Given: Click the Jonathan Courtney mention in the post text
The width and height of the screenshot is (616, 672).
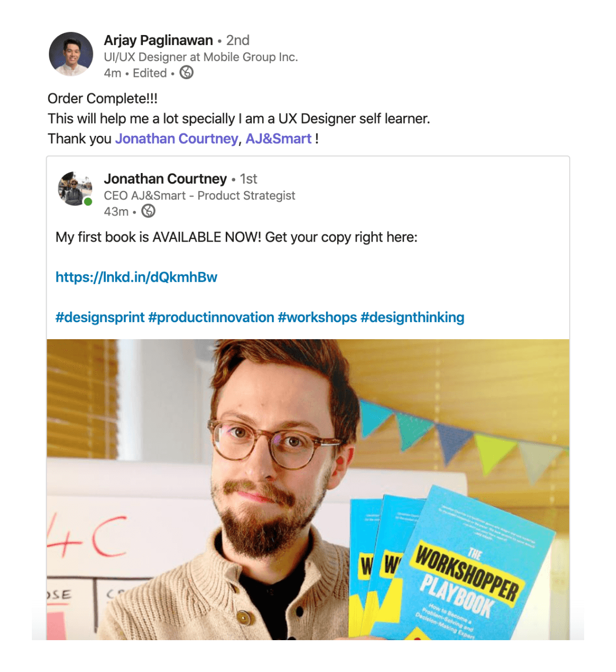Looking at the screenshot, I should pyautogui.click(x=177, y=139).
